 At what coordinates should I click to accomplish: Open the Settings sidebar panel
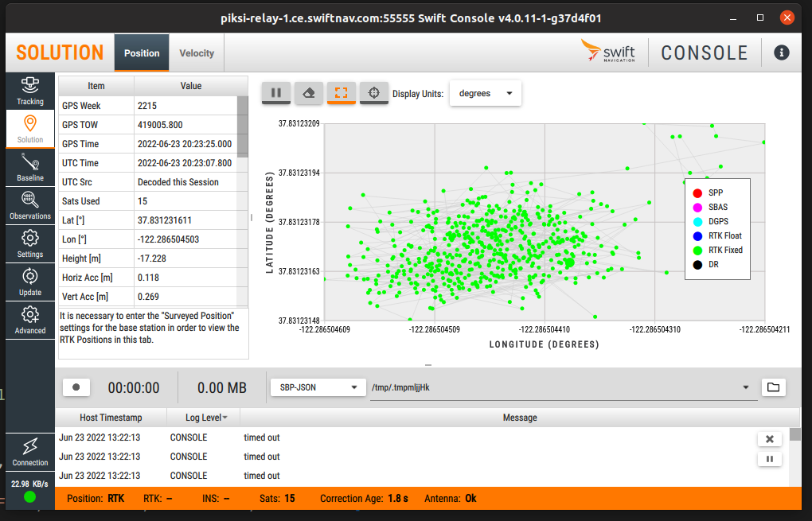click(30, 243)
